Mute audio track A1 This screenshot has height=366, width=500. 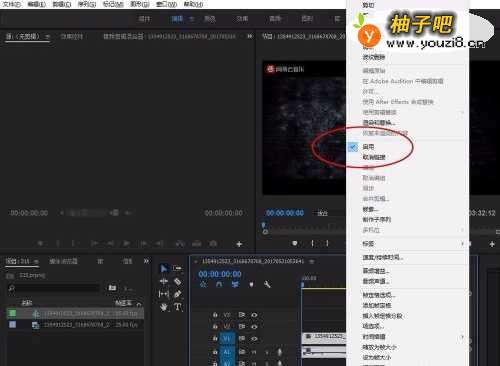coord(254,352)
